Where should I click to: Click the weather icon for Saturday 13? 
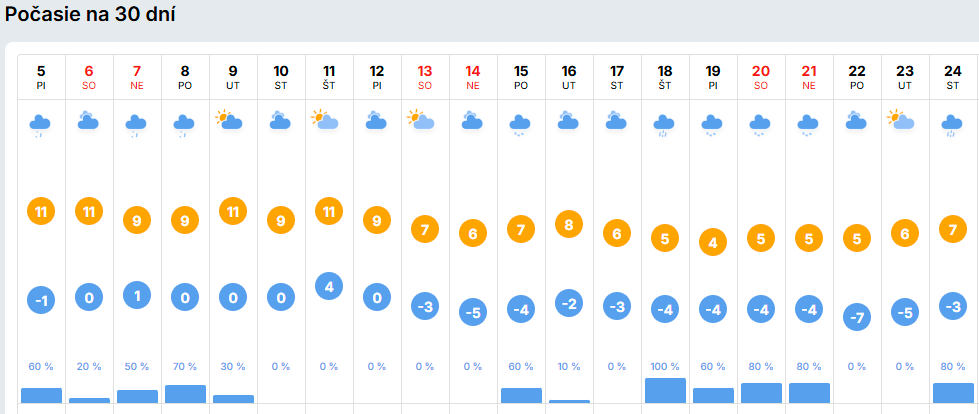click(425, 122)
